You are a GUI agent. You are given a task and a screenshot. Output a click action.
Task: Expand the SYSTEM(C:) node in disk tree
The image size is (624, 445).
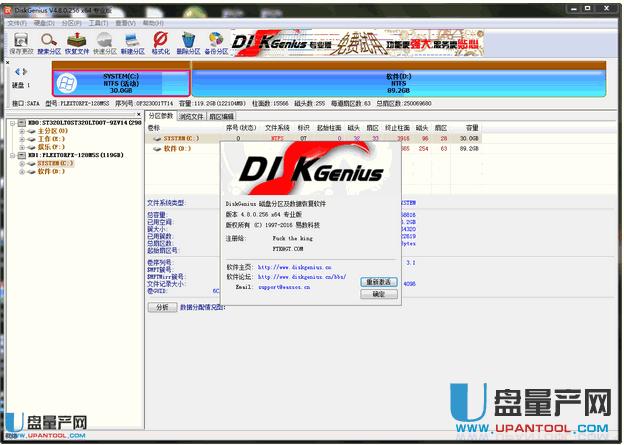(x=20, y=163)
